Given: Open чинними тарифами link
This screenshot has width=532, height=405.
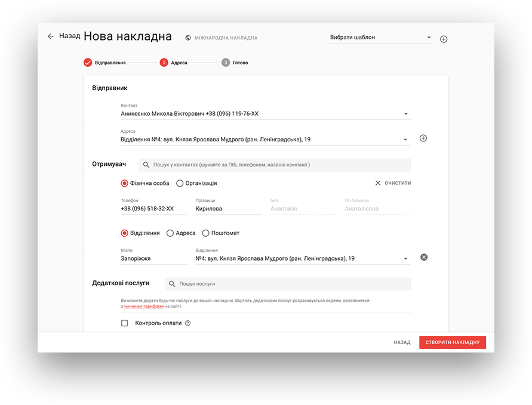Looking at the screenshot, I should point(144,307).
